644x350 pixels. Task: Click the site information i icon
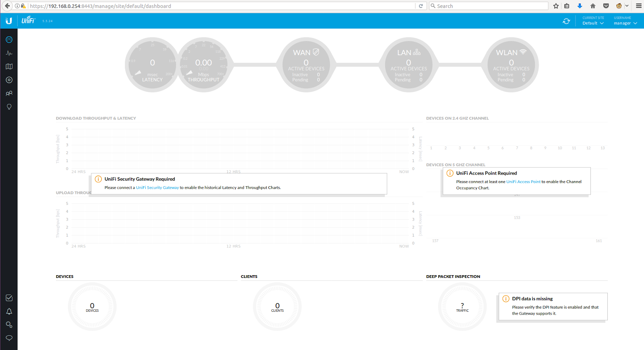tap(17, 6)
